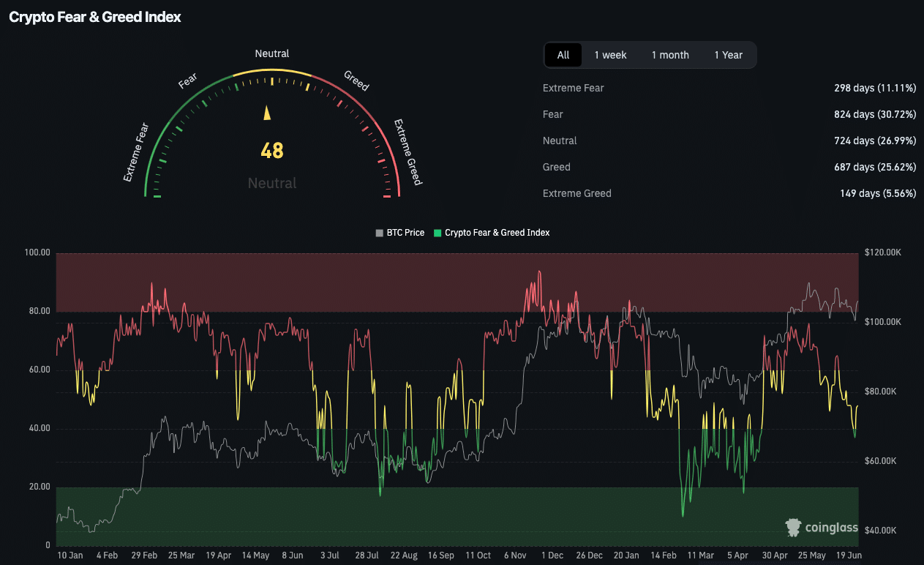Click the 8 Jun date on the x-axis

click(292, 555)
